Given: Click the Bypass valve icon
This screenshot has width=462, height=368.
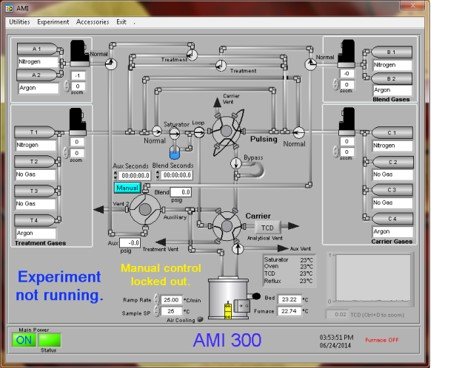Looking at the screenshot, I should tap(236, 163).
